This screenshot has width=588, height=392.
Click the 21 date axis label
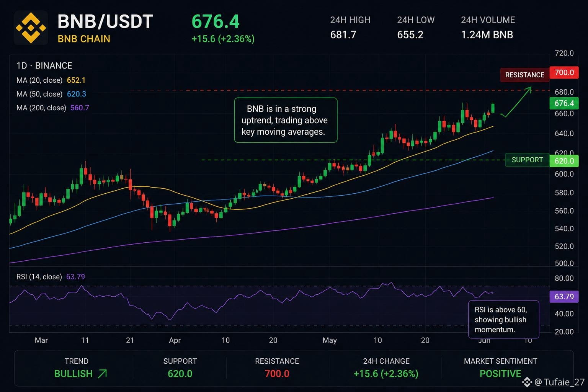(130, 340)
